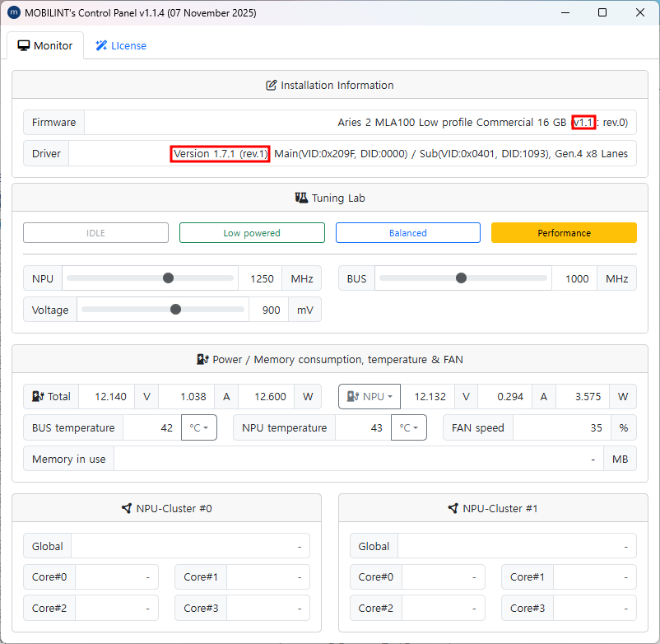Open the NPU power source dropdown
Screen dimensions: 660x644
[x=370, y=397]
